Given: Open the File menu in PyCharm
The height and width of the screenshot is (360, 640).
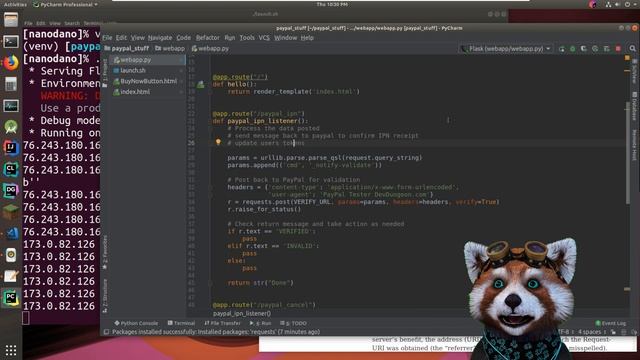Looking at the screenshot, I should point(107,38).
